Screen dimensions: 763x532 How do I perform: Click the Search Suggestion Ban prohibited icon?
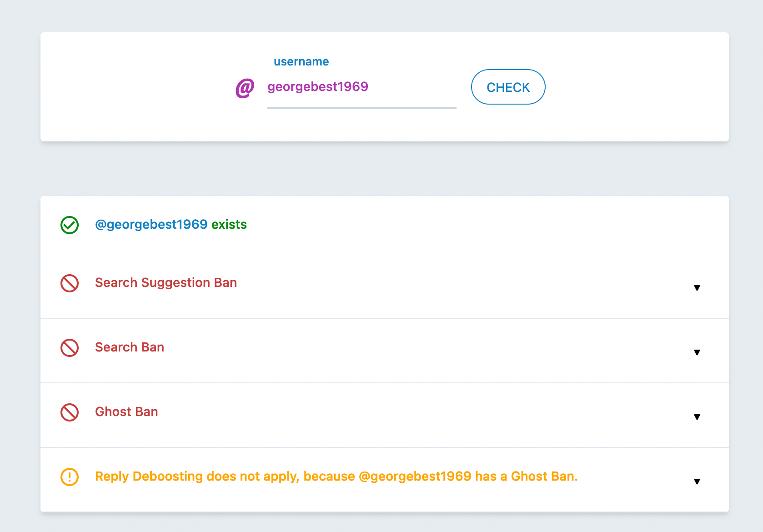click(x=70, y=283)
